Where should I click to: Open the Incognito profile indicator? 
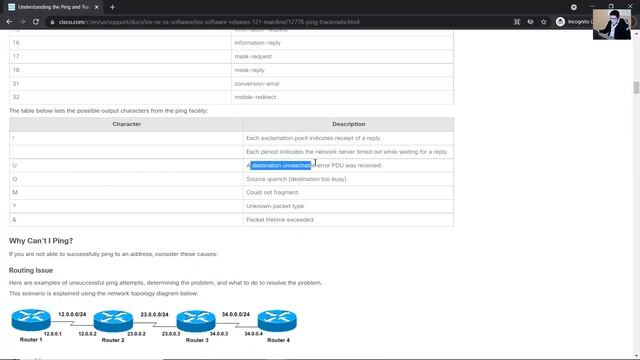click(x=573, y=22)
